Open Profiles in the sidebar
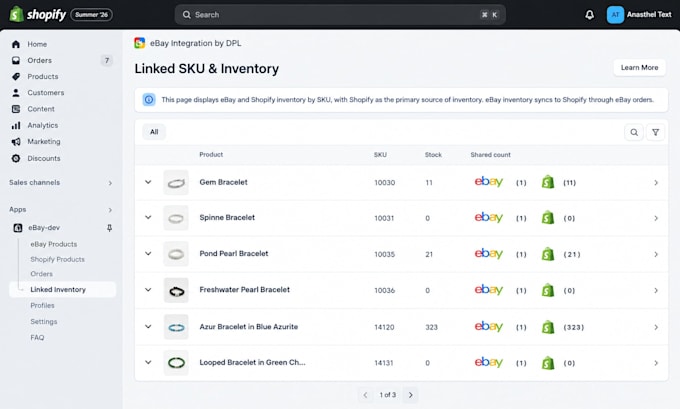The height and width of the screenshot is (409, 680). pyautogui.click(x=42, y=305)
